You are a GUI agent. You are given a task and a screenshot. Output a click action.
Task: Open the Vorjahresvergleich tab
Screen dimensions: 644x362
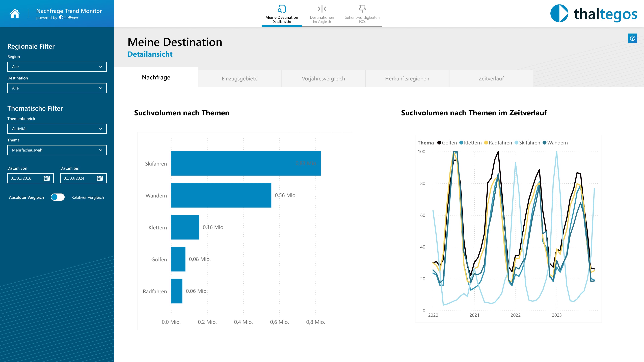coord(323,78)
